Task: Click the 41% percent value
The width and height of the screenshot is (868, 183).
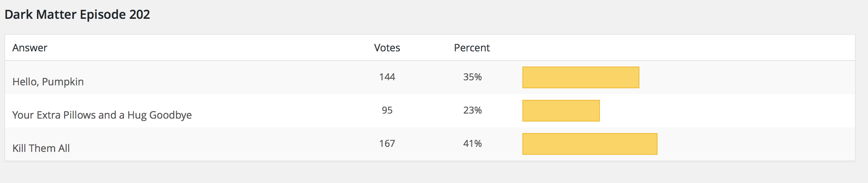Action: (472, 144)
